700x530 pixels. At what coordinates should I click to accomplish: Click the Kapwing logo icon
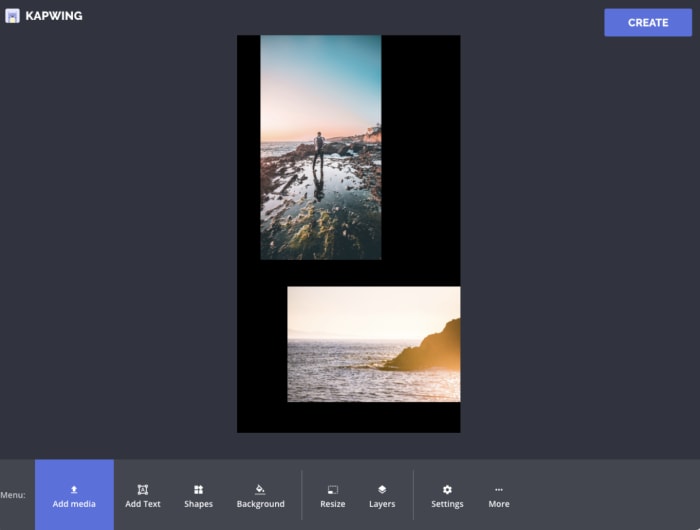(12, 16)
